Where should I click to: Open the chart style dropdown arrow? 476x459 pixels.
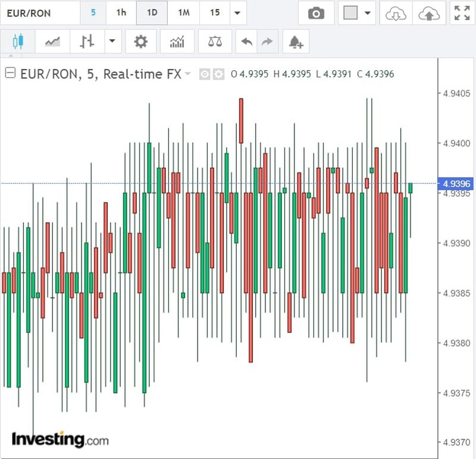pyautogui.click(x=112, y=42)
